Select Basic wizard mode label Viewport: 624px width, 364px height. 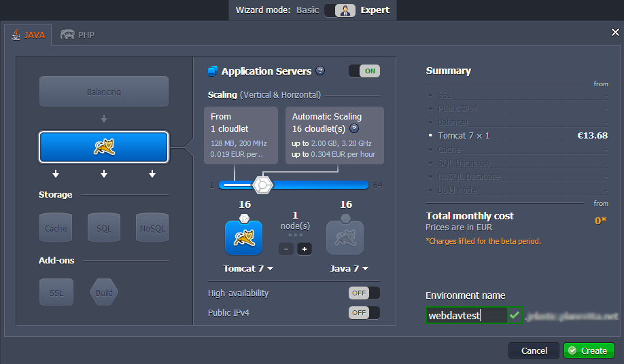coord(308,10)
